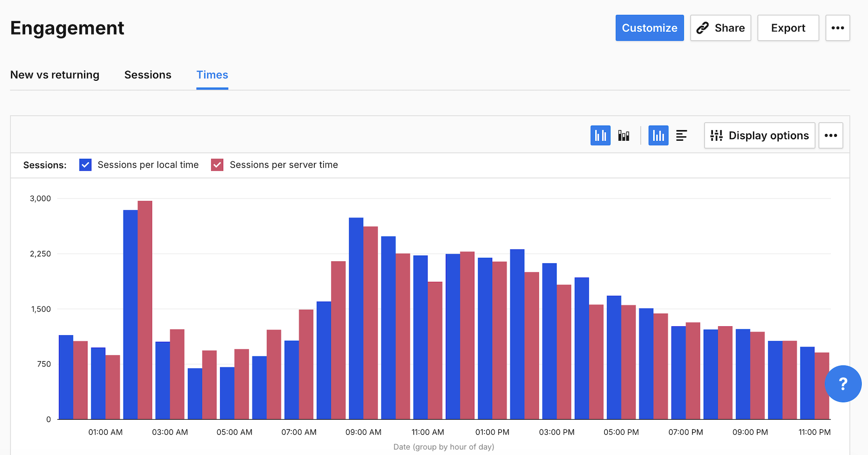
Task: Uncheck Sessions per server time
Action: [x=217, y=165]
